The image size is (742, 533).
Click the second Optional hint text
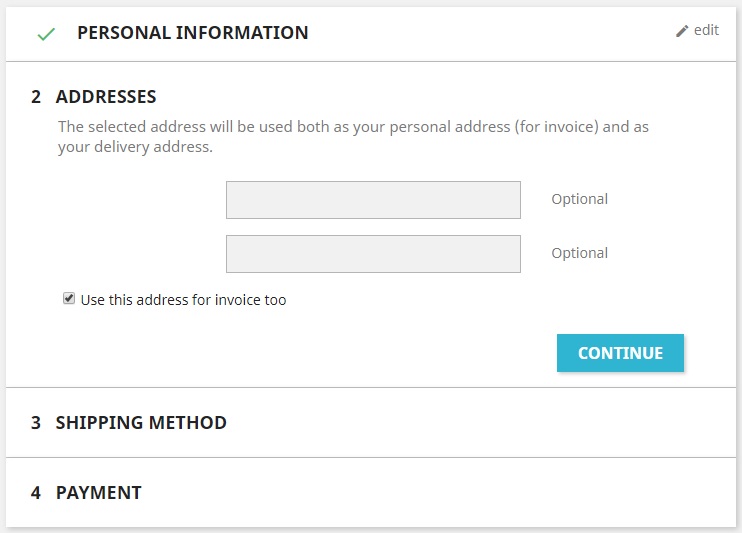(x=580, y=253)
